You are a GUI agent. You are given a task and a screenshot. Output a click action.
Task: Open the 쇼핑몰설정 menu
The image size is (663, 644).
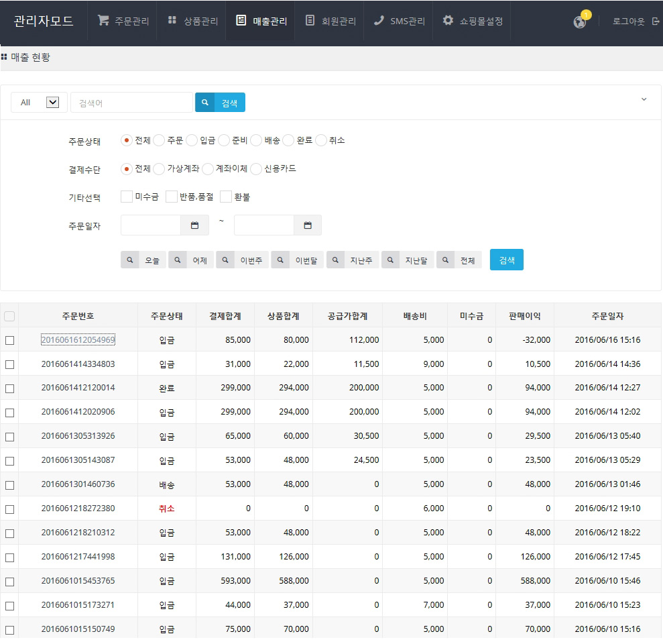(471, 21)
